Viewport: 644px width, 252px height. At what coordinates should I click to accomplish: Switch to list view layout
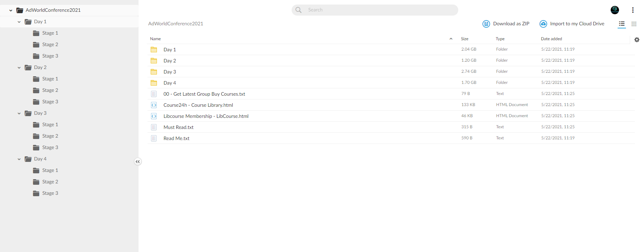tap(622, 24)
